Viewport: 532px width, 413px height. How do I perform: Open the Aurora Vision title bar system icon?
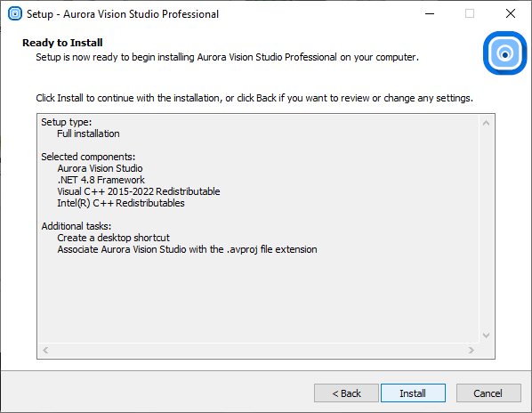(15, 14)
